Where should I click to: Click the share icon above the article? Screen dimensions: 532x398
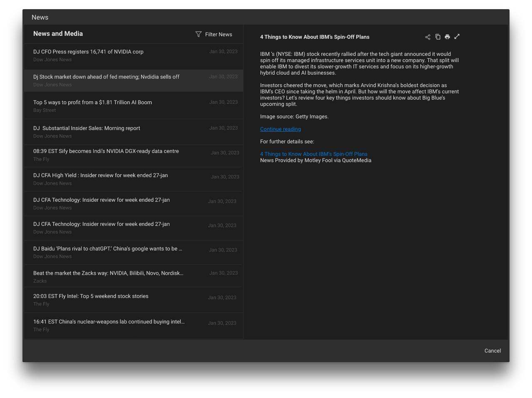(428, 37)
